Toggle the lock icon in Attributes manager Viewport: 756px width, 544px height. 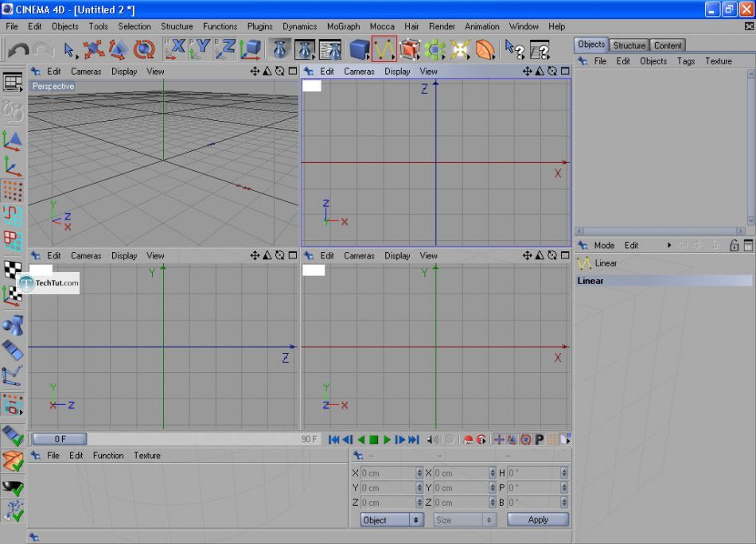point(734,245)
